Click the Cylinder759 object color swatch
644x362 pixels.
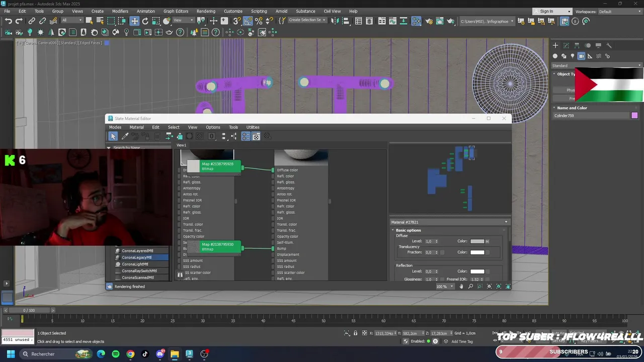(634, 116)
